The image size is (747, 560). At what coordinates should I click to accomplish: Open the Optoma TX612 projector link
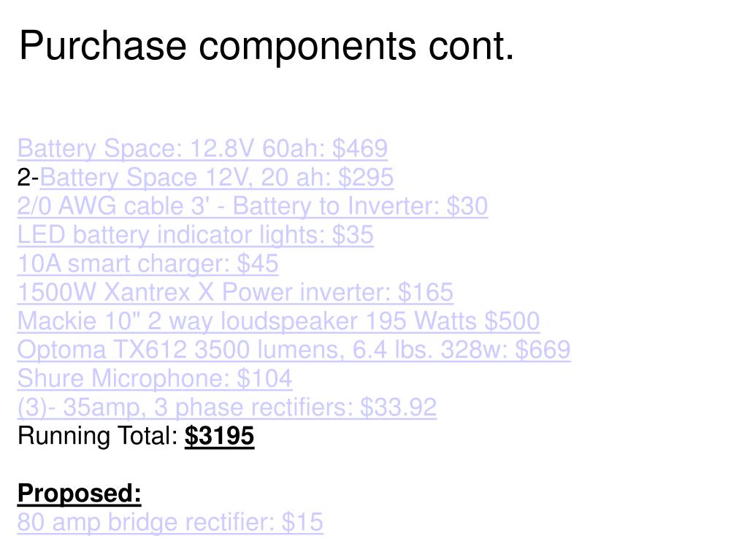[x=294, y=350]
